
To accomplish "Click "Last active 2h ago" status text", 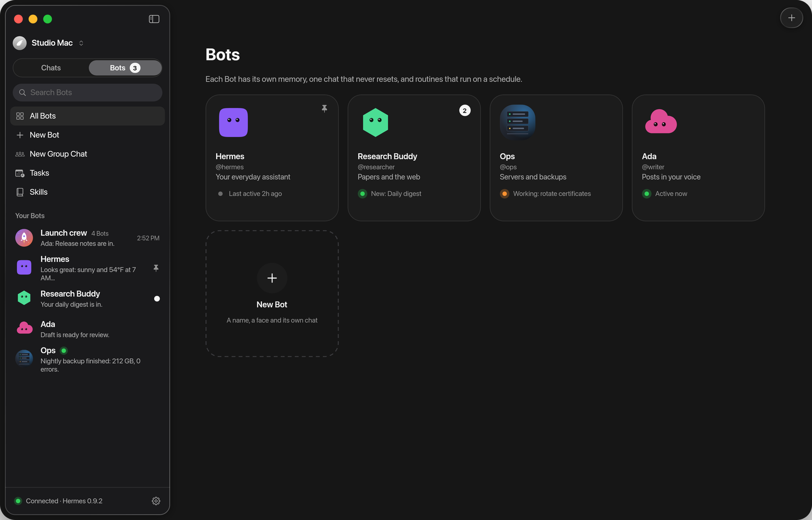I will coord(255,194).
